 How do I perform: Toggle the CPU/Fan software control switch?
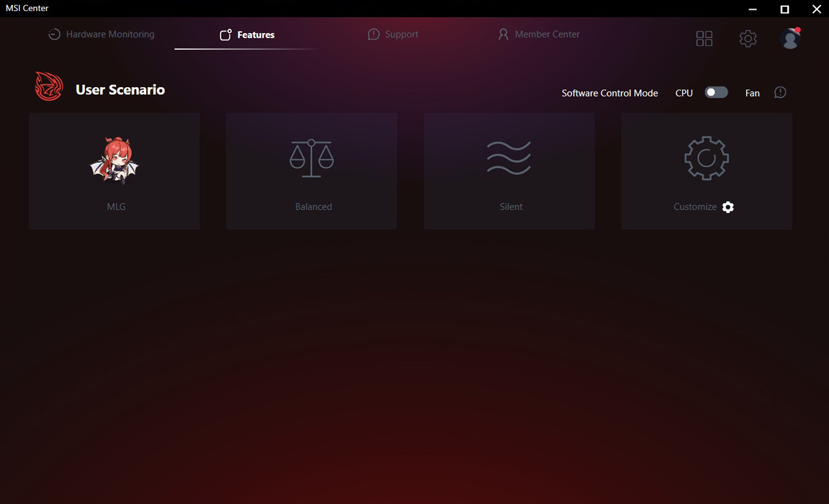[716, 92]
